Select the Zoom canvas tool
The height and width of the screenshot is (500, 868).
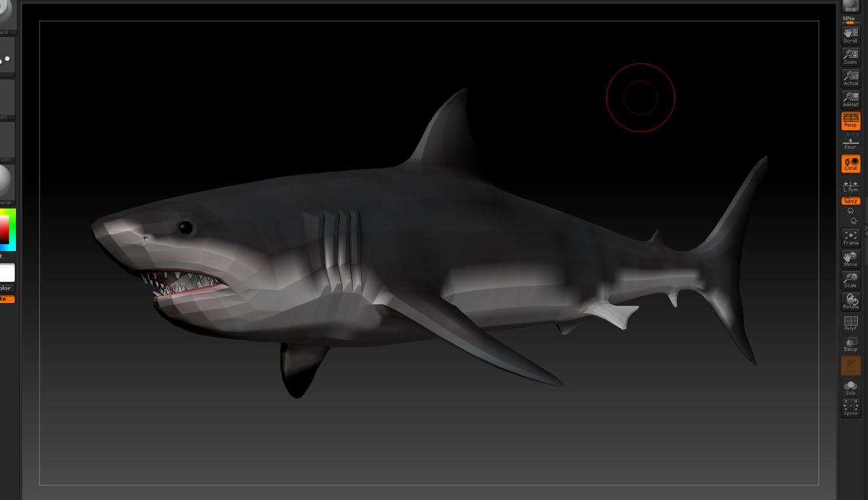(850, 57)
